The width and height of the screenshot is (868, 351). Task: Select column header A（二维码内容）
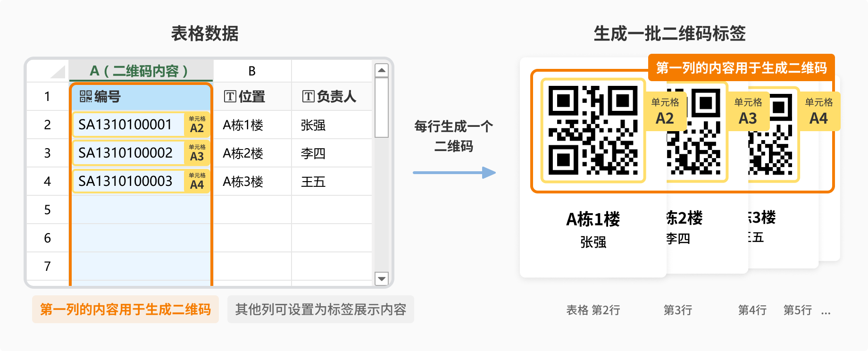click(141, 71)
